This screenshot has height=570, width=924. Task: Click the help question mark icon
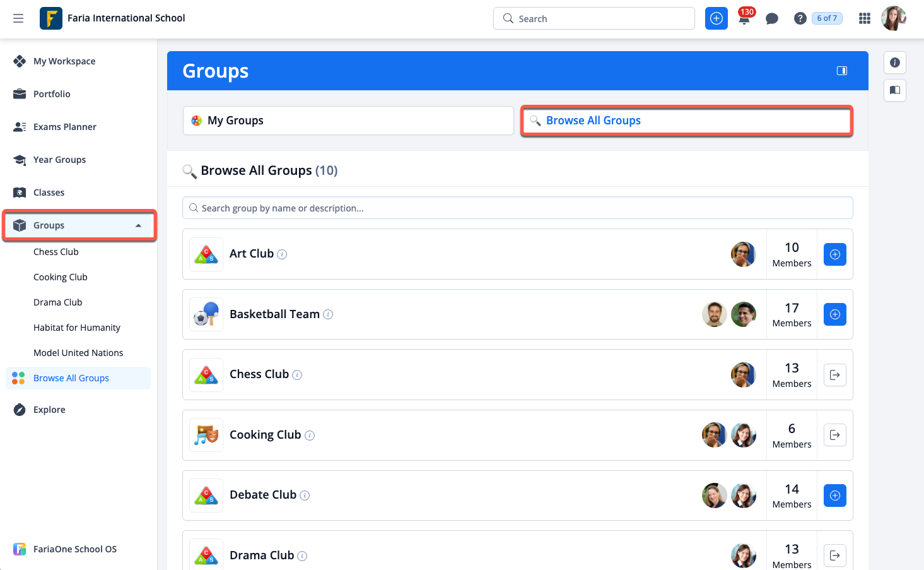800,19
